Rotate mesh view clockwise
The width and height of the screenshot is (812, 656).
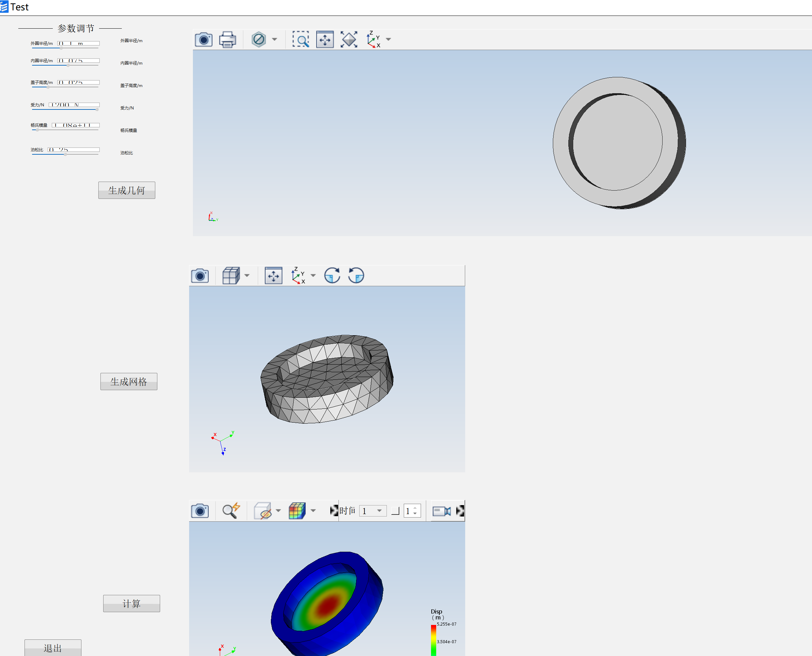[332, 276]
